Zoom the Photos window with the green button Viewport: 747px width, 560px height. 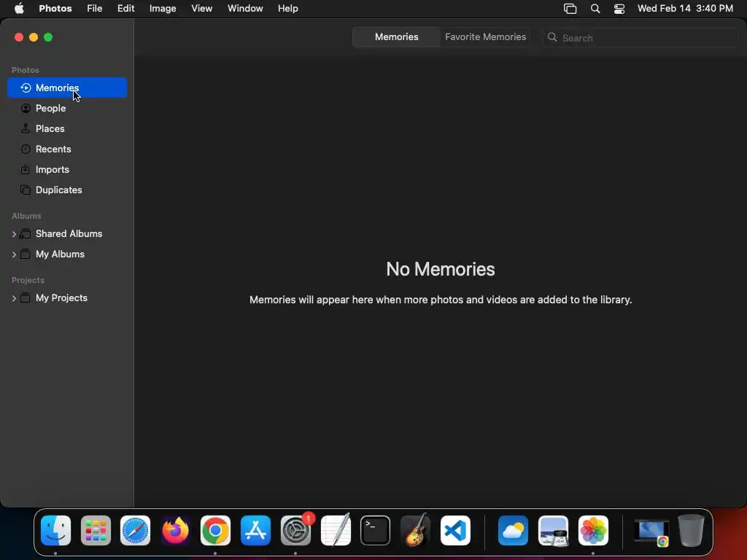[48, 37]
